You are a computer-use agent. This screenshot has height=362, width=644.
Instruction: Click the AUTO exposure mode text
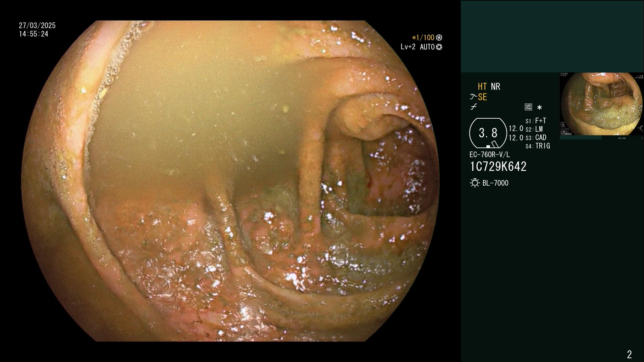click(x=427, y=47)
